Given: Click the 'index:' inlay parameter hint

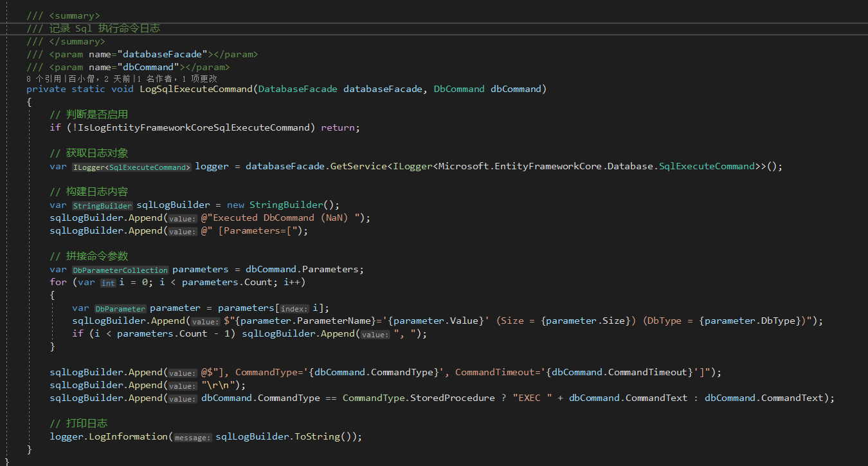Looking at the screenshot, I should (x=294, y=308).
